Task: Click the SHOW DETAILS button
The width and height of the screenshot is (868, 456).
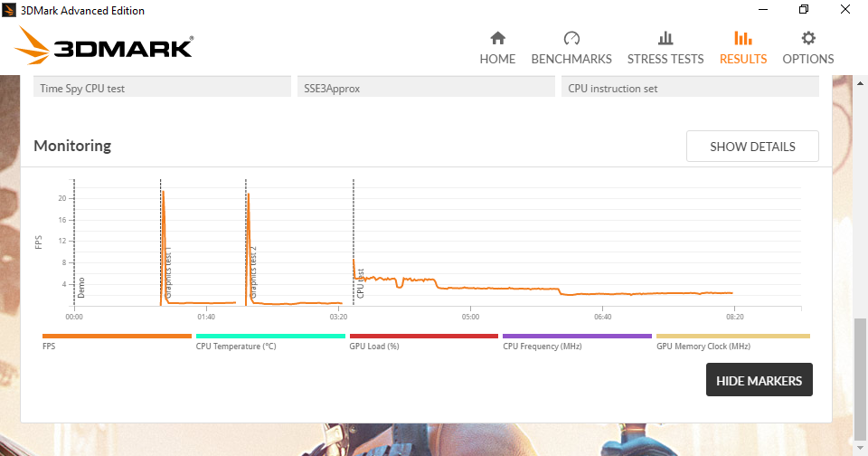Action: point(752,147)
